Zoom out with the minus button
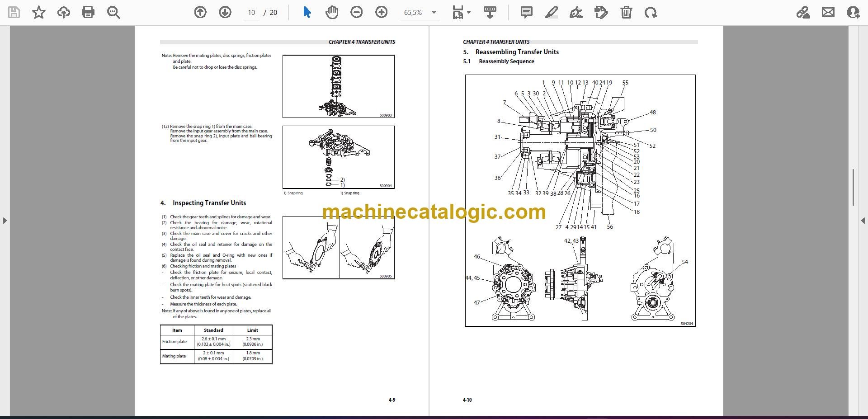 357,12
